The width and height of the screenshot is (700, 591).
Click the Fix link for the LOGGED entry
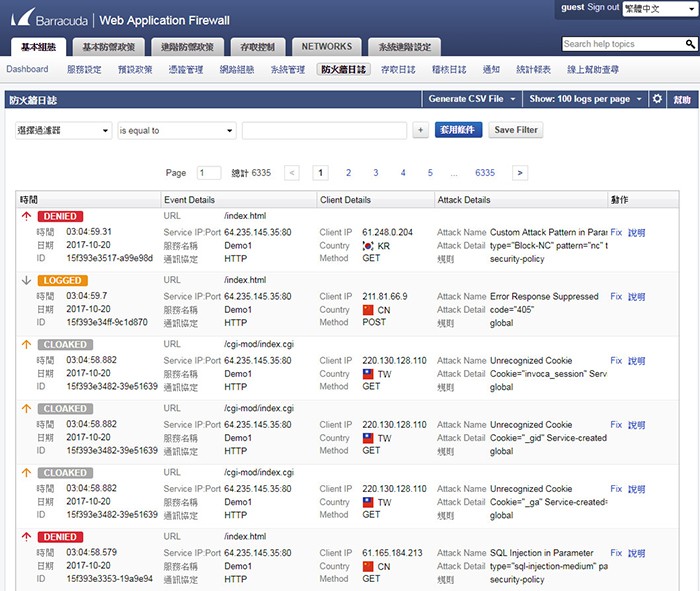coord(616,297)
